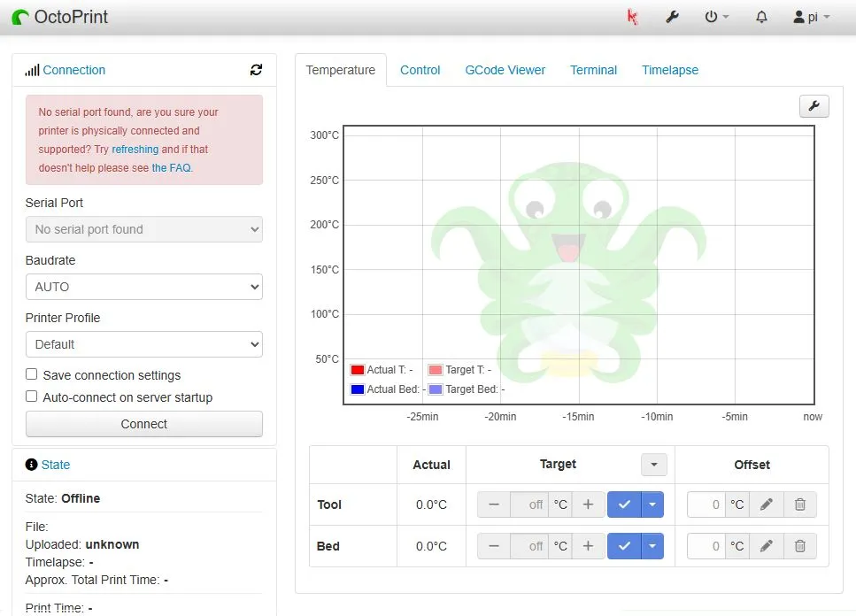Click the red Actual T legend swatch
The height and width of the screenshot is (616, 856).
(358, 370)
